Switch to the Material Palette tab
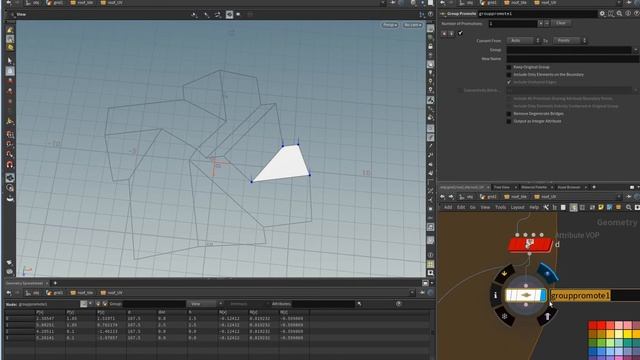Image resolution: width=640 pixels, height=360 pixels. pyautogui.click(x=534, y=187)
